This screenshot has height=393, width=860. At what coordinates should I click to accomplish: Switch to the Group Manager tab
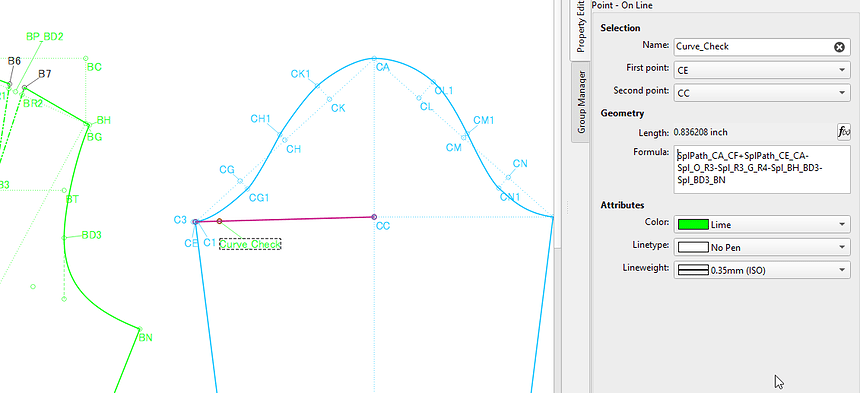[580, 102]
